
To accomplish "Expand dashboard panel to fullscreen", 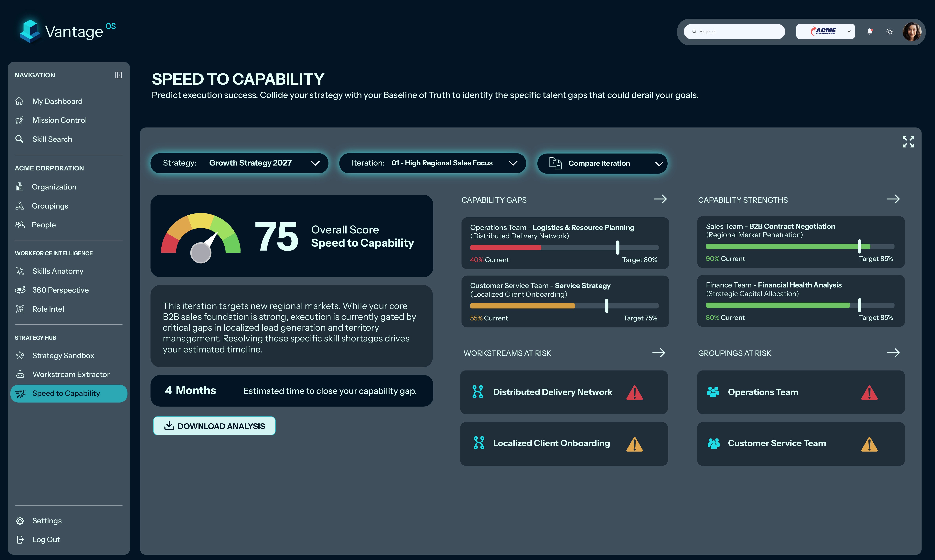I will click(x=908, y=142).
